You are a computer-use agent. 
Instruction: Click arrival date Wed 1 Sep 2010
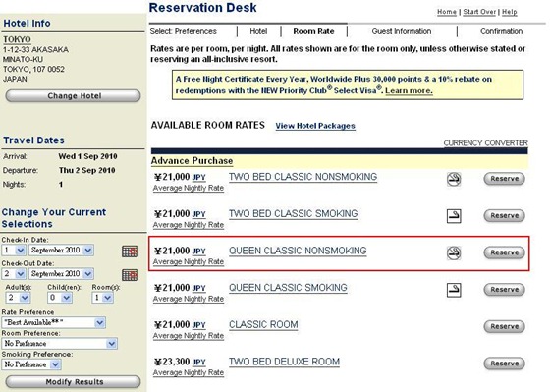(87, 156)
